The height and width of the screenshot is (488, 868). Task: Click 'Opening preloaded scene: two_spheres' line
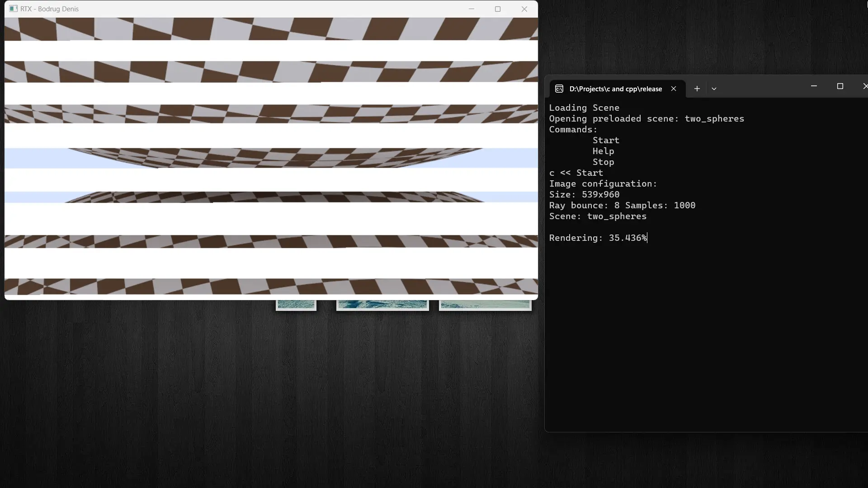[646, 118]
